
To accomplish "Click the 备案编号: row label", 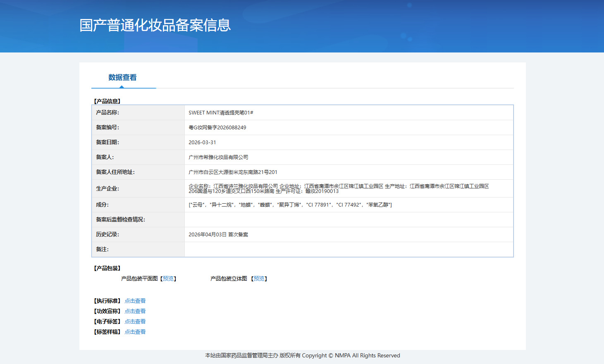I will pyautogui.click(x=107, y=128).
